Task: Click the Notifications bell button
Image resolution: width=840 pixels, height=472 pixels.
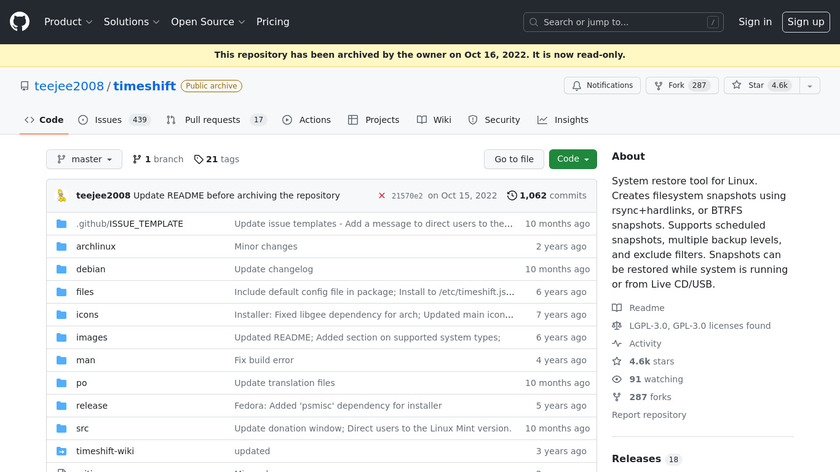Action: (x=602, y=85)
